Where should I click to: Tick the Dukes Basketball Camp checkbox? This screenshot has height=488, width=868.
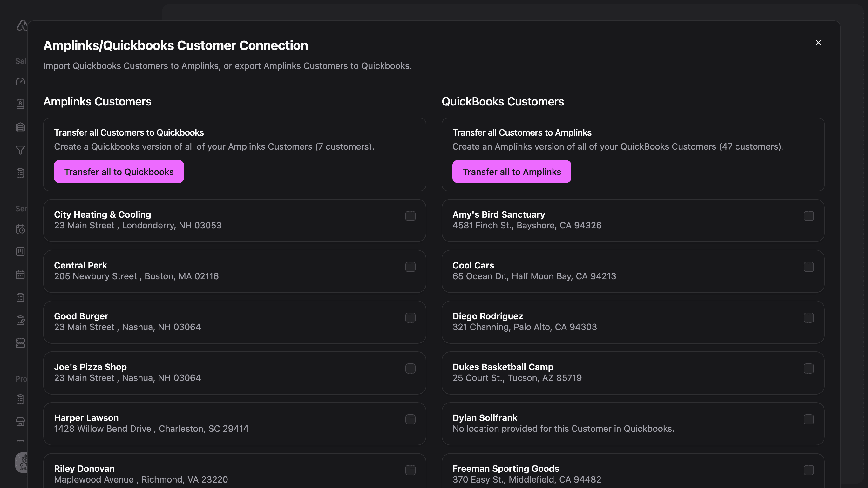coord(808,368)
